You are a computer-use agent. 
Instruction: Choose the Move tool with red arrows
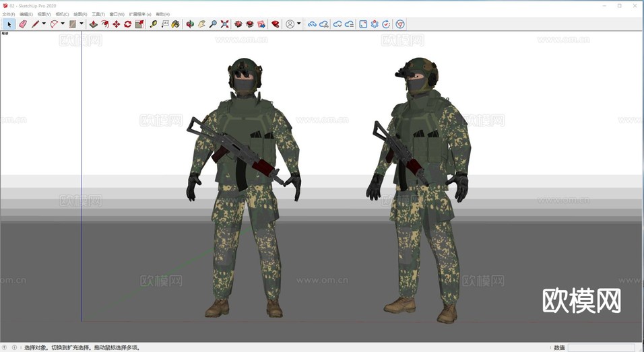pos(117,24)
